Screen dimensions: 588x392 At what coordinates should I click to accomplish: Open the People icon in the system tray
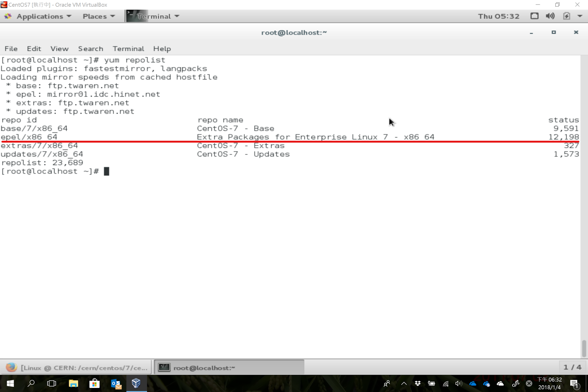pyautogui.click(x=387, y=384)
